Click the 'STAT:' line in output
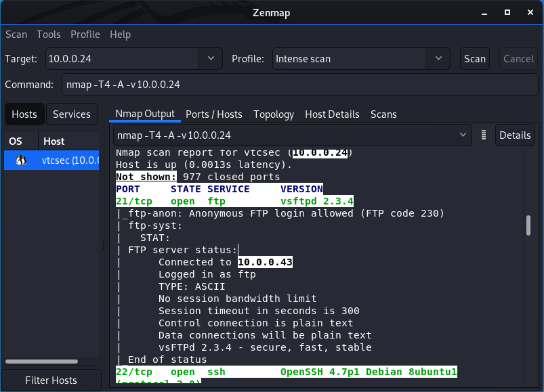Viewport: 544px width, 392px height. 155,238
